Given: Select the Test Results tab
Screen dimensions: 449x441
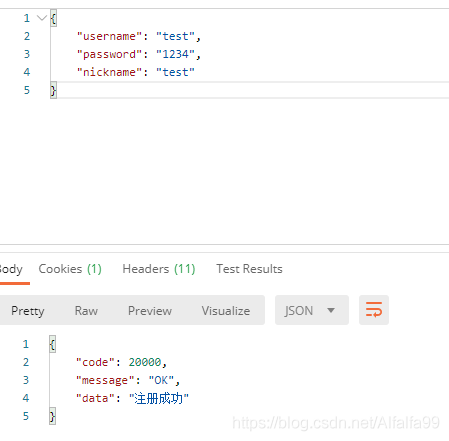Looking at the screenshot, I should 249,269.
